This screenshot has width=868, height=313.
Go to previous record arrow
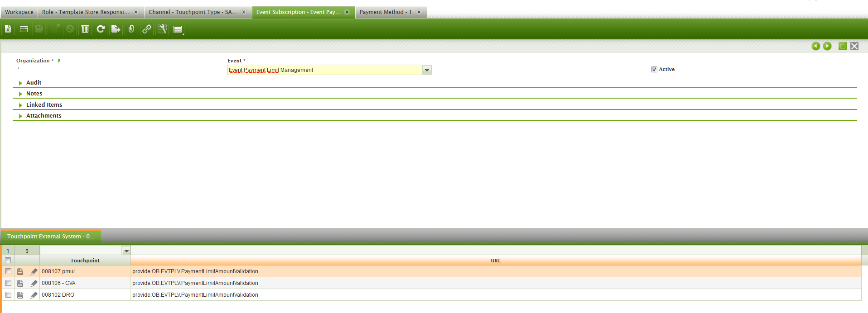coord(815,46)
